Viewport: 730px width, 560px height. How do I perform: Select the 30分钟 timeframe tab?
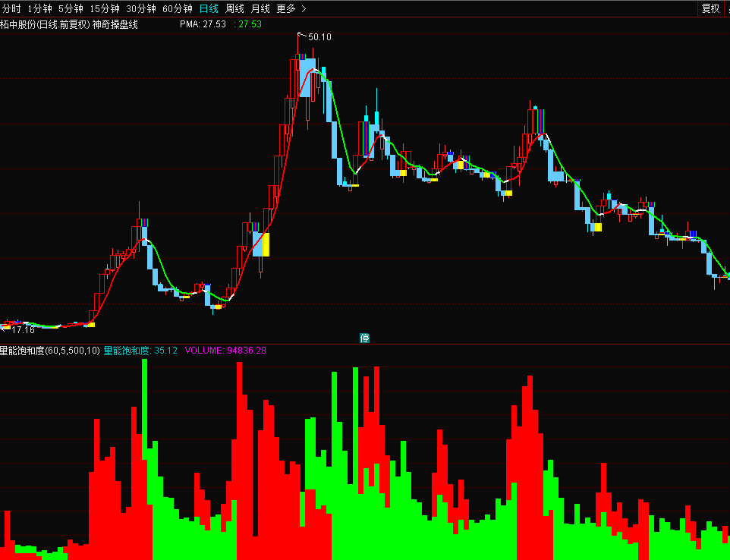pyautogui.click(x=141, y=8)
